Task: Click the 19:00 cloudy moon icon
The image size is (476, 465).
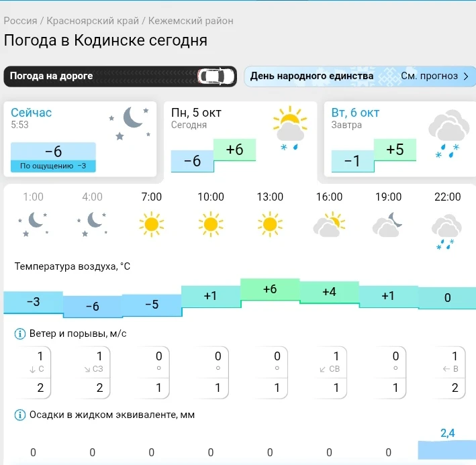Action: point(387,225)
